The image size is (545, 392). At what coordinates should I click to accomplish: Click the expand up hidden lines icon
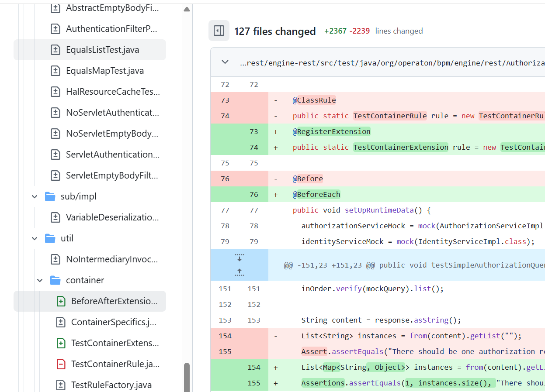(239, 272)
